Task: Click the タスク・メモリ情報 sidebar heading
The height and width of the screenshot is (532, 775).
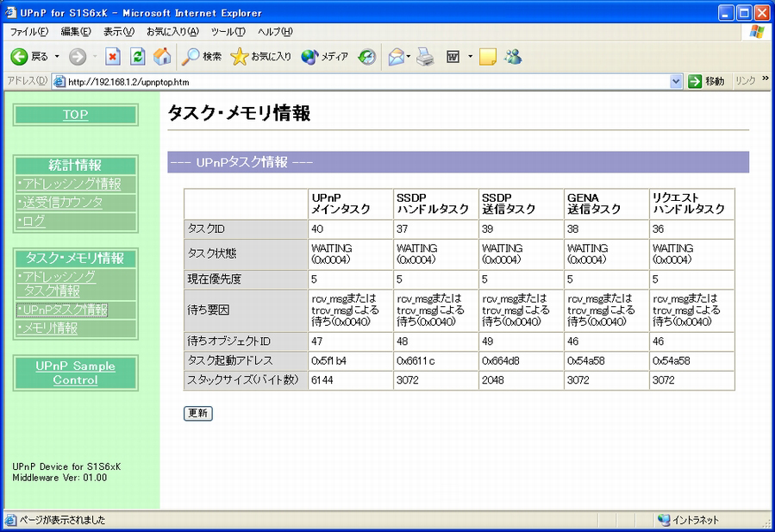Action: (x=75, y=258)
